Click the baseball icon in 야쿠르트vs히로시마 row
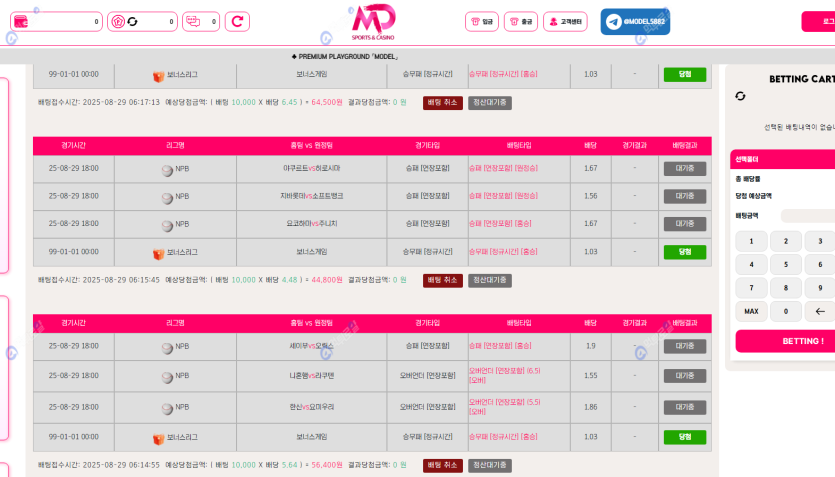The height and width of the screenshot is (477, 835). click(167, 169)
